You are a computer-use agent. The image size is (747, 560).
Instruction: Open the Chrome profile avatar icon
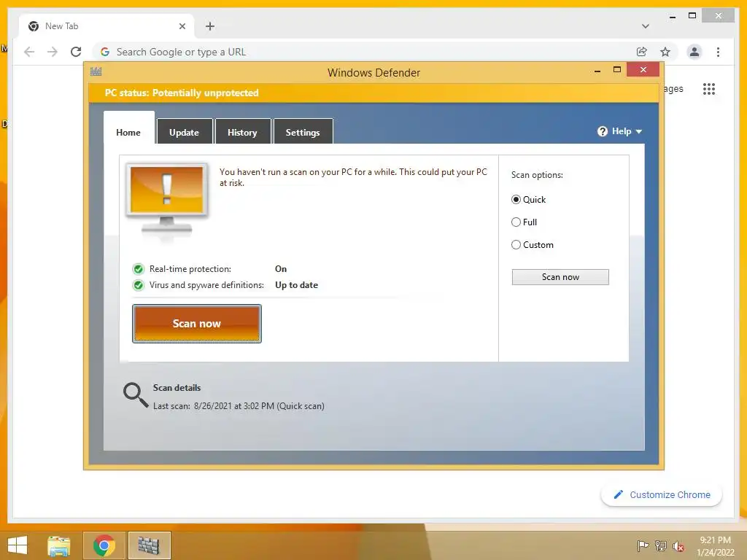(694, 52)
